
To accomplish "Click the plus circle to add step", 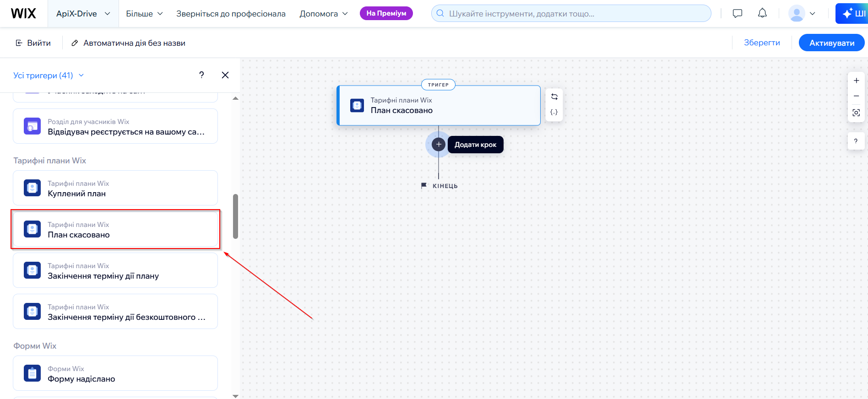I will tap(439, 145).
